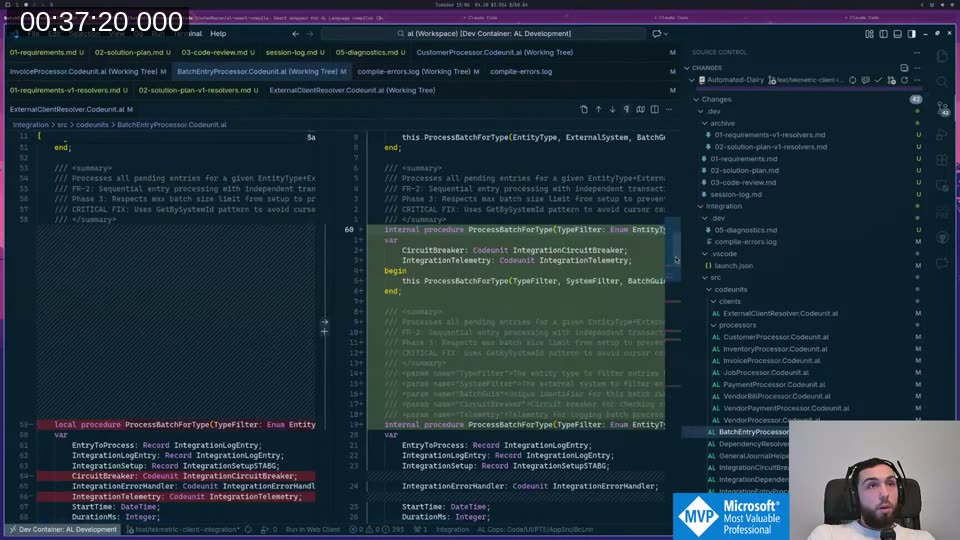Open More Actions ellipsis in diff editor toolbar
The height and width of the screenshot is (540, 960).
[x=669, y=110]
